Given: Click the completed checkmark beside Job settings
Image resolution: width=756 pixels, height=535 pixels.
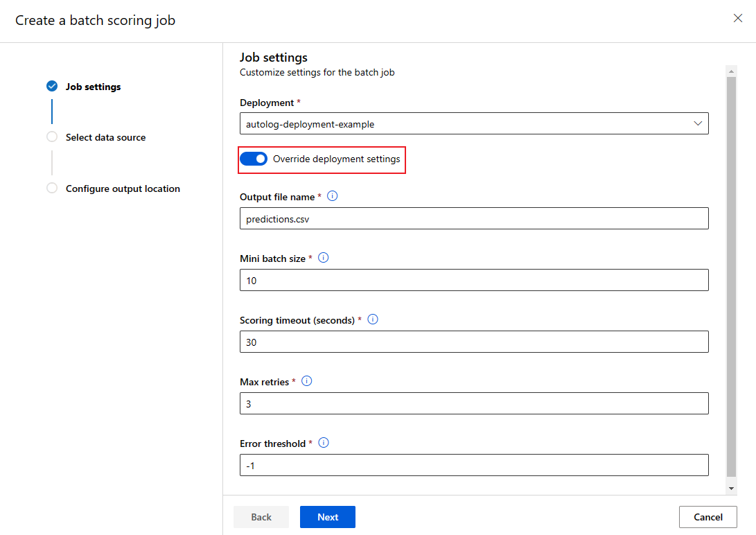Looking at the screenshot, I should [52, 86].
